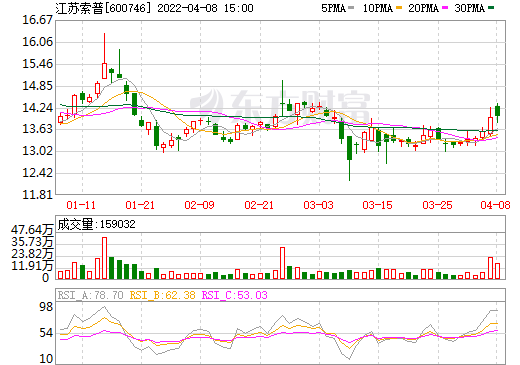This screenshot has width=520, height=365.
Task: Click the 成交量:159032 volume label
Action: (x=97, y=224)
